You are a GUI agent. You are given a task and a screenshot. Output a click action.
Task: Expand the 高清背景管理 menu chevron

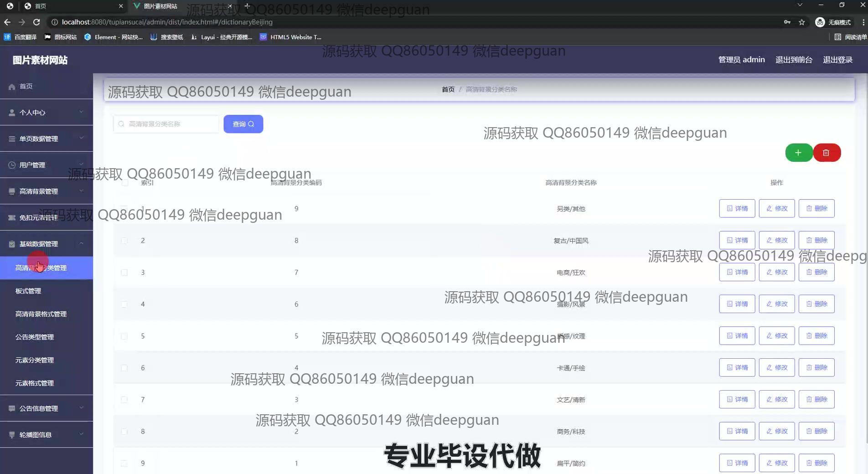pos(81,191)
